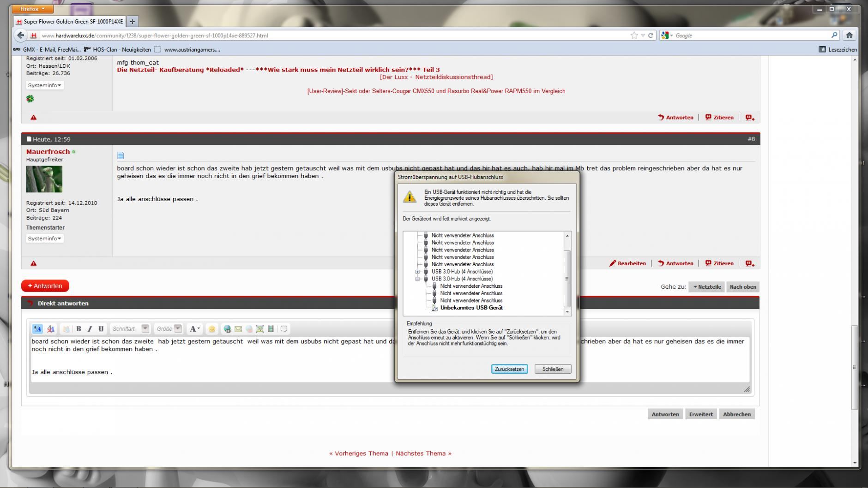This screenshot has height=488, width=868.
Task: Report post #8 via warning triangle
Action: [x=34, y=263]
